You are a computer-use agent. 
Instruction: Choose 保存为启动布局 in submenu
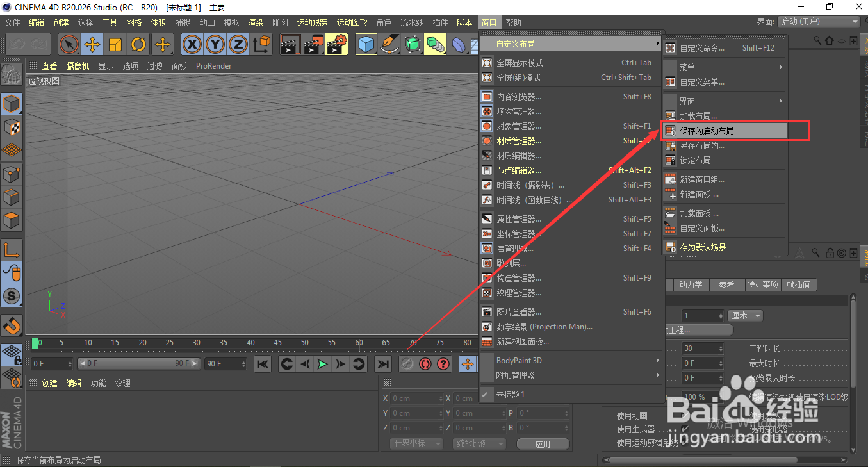(x=725, y=131)
